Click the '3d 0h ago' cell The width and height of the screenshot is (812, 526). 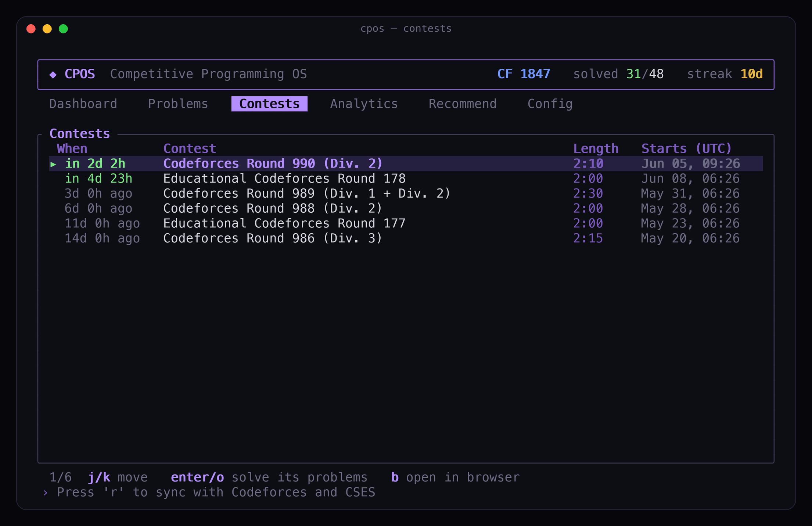point(98,194)
